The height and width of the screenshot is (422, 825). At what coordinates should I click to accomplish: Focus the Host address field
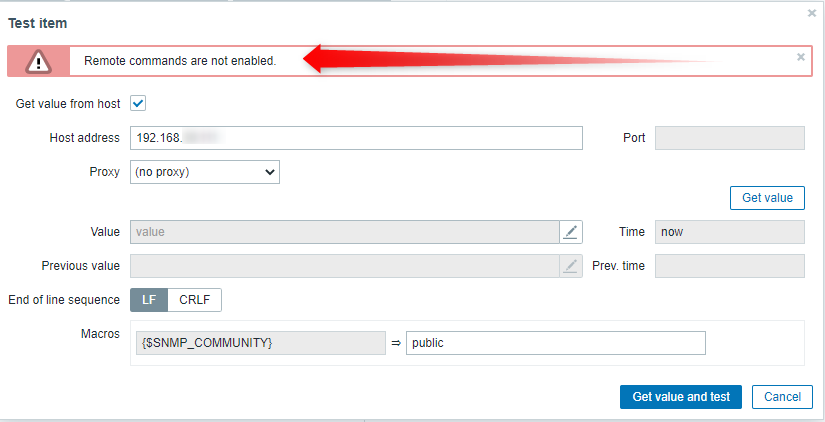356,138
